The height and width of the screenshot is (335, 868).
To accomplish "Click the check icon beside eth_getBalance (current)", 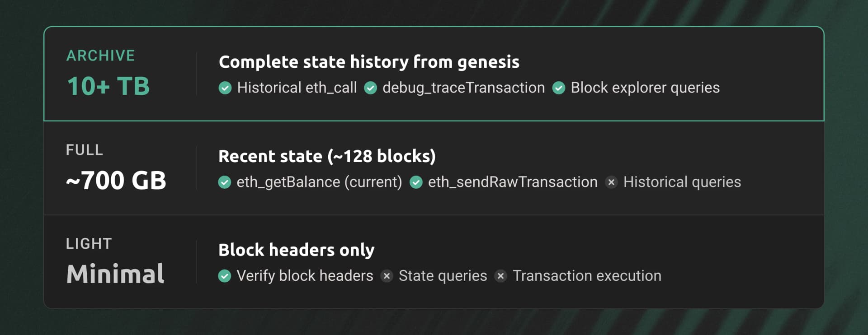I will [225, 182].
